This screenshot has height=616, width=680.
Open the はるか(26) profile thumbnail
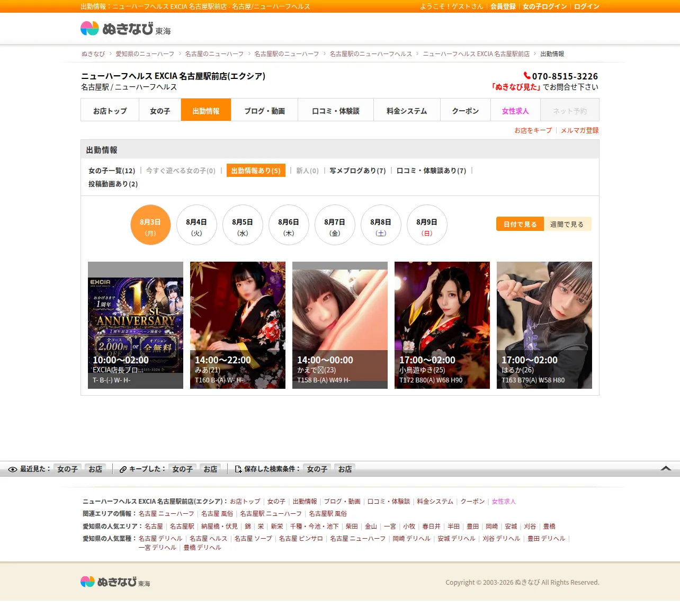544,325
